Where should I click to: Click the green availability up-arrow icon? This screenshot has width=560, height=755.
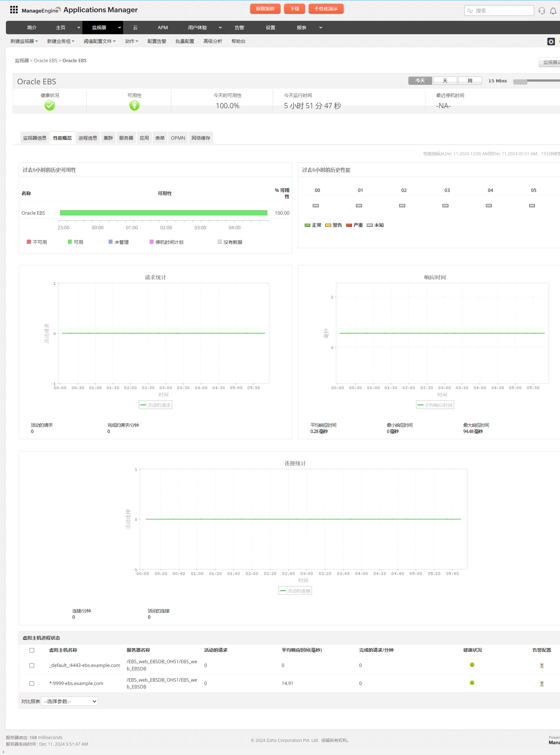point(135,106)
